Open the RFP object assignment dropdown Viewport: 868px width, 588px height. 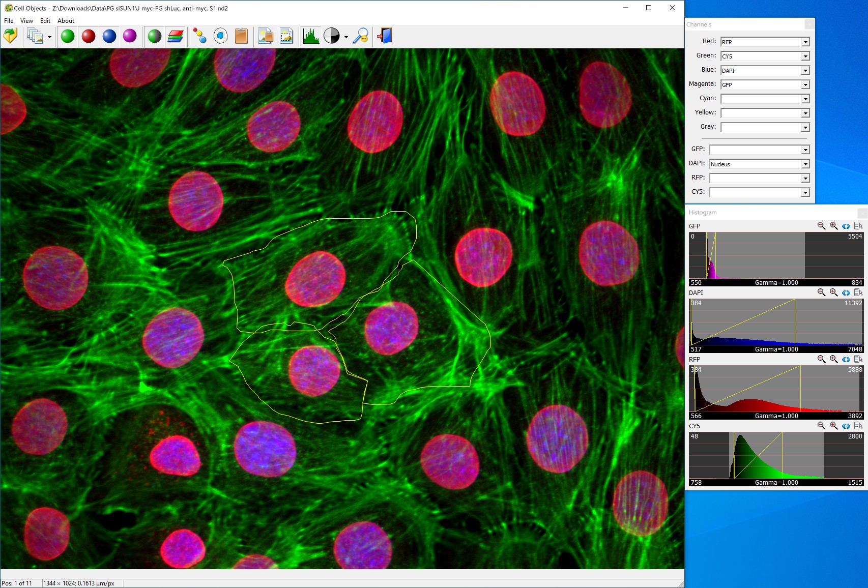[x=759, y=178]
